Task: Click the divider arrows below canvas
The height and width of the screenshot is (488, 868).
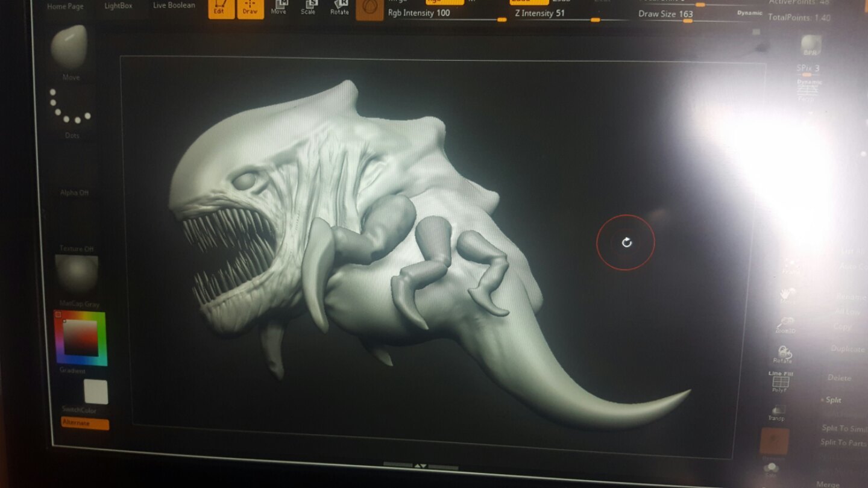Action: click(x=421, y=466)
